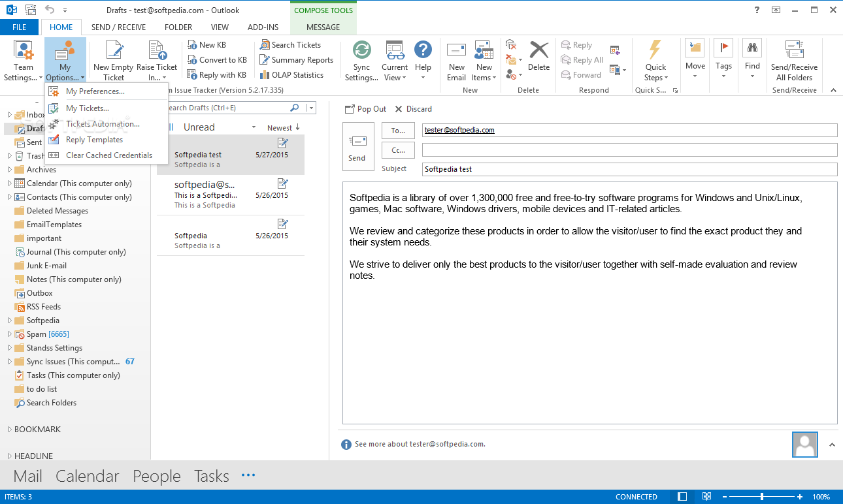Open Sync Settings ribbon button

(361, 61)
